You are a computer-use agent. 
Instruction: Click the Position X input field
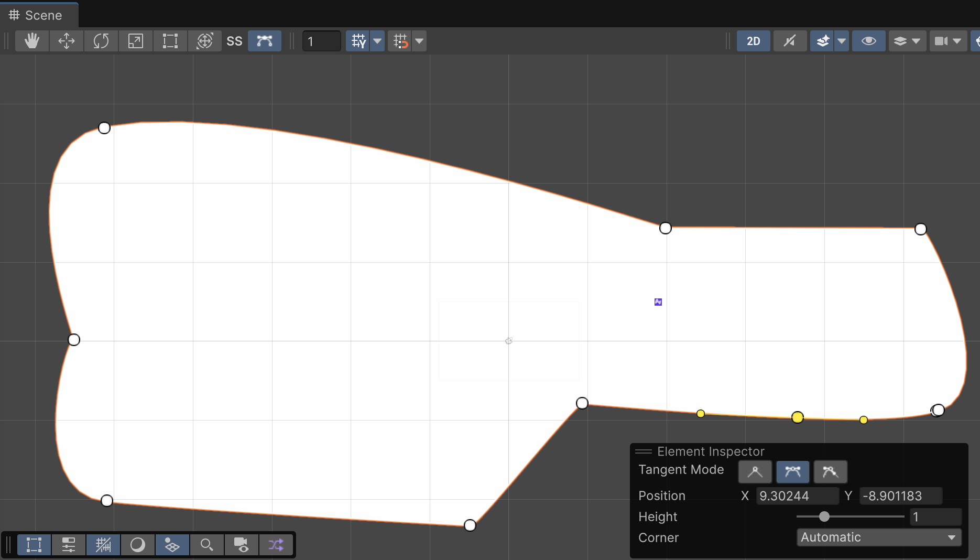(x=797, y=496)
